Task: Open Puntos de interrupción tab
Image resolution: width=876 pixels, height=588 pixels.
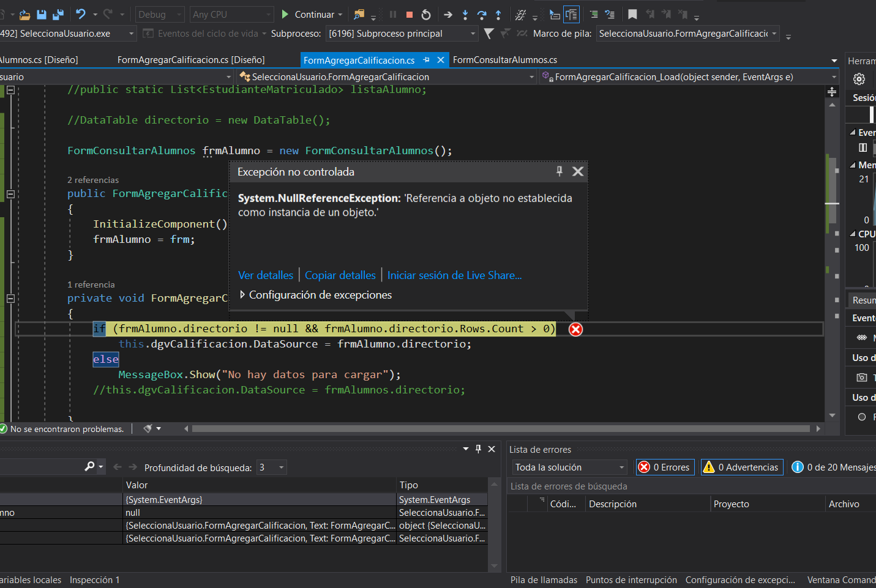Action: point(631,579)
